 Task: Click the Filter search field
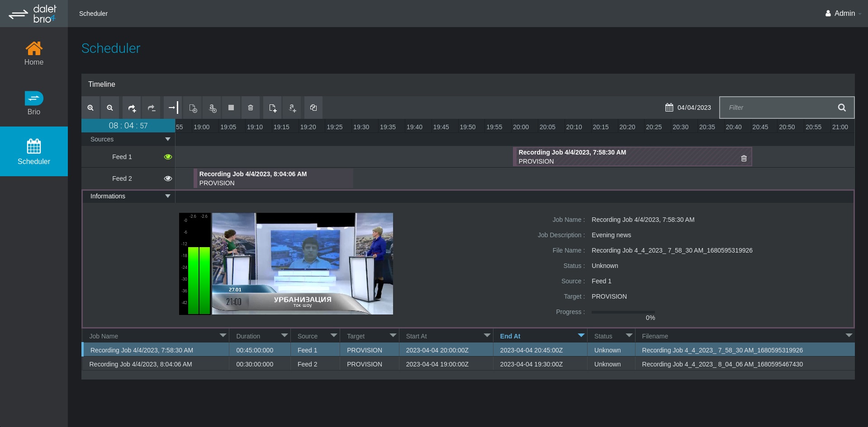[x=778, y=108]
